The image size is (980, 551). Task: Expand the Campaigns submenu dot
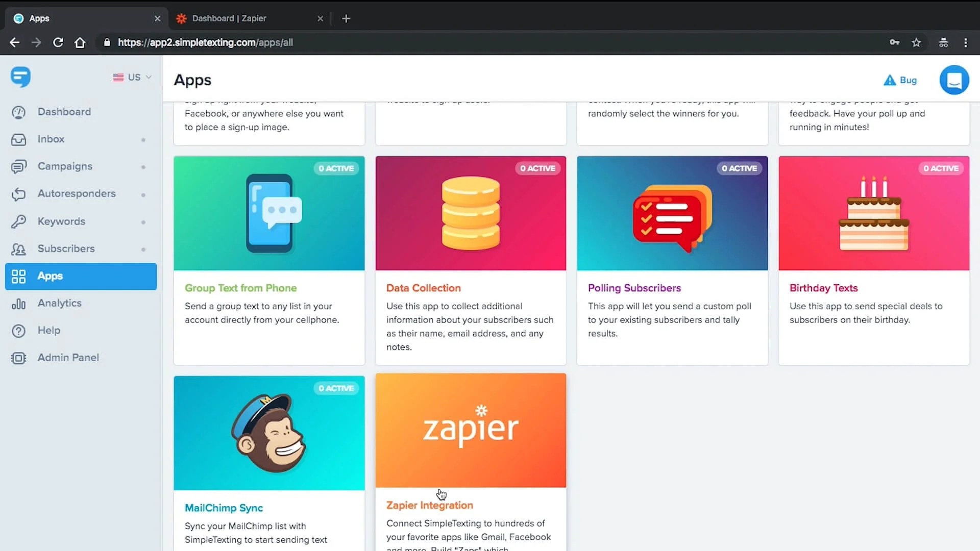(143, 167)
